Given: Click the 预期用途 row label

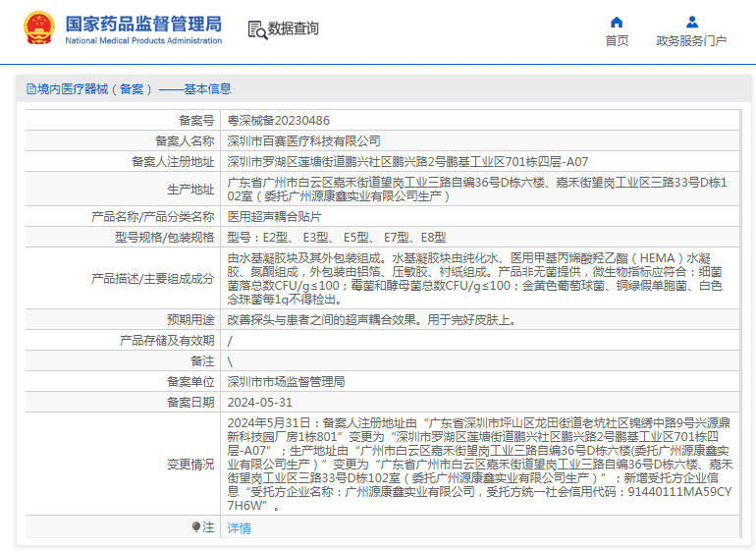Looking at the screenshot, I should coord(190,320).
